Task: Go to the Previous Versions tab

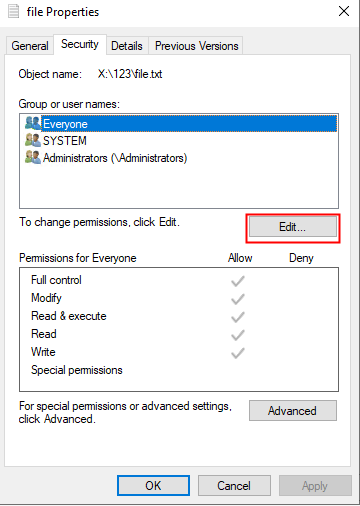Action: [197, 46]
